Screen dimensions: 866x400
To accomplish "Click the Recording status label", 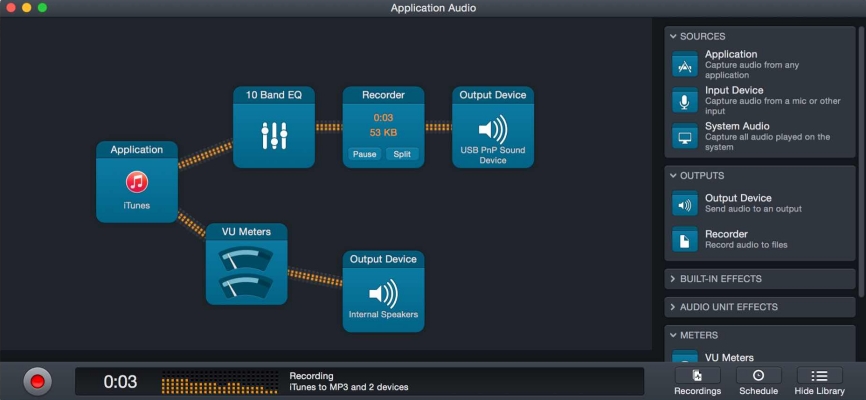I will tap(311, 376).
